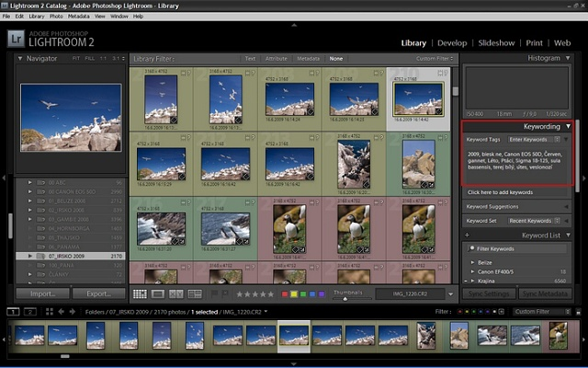
Task: Select main window button numbered 1
Action: tap(13, 312)
